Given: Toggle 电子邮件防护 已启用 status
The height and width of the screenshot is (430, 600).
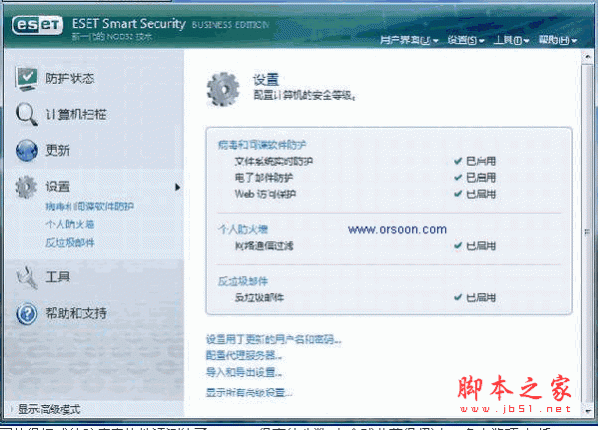Looking at the screenshot, I should click(475, 178).
